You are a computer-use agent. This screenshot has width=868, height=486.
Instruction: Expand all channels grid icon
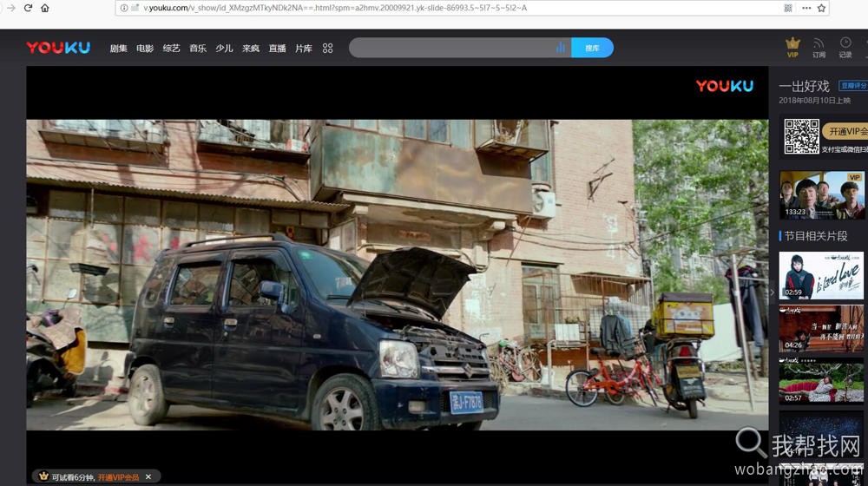(328, 48)
